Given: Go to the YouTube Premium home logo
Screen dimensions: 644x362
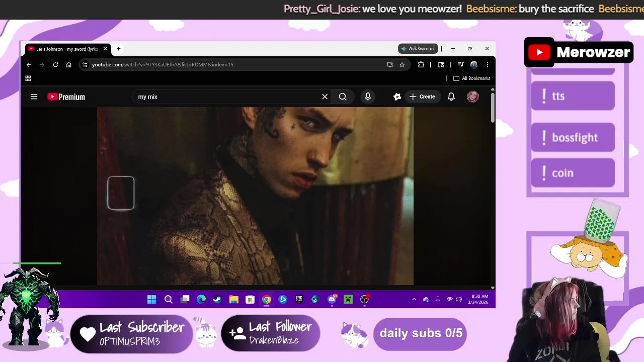Looking at the screenshot, I should [66, 97].
